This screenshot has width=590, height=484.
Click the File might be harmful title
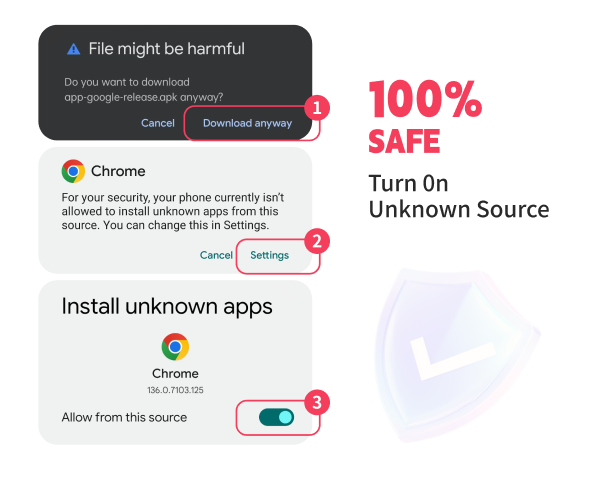pyautogui.click(x=167, y=49)
